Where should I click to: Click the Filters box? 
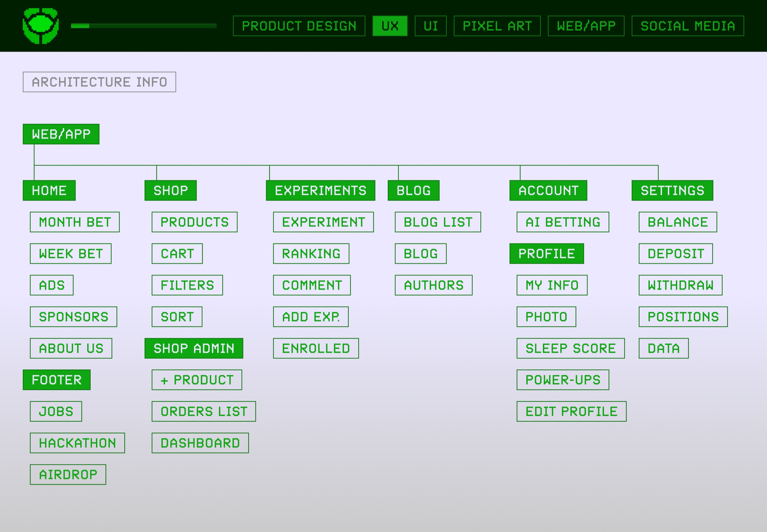click(x=187, y=285)
